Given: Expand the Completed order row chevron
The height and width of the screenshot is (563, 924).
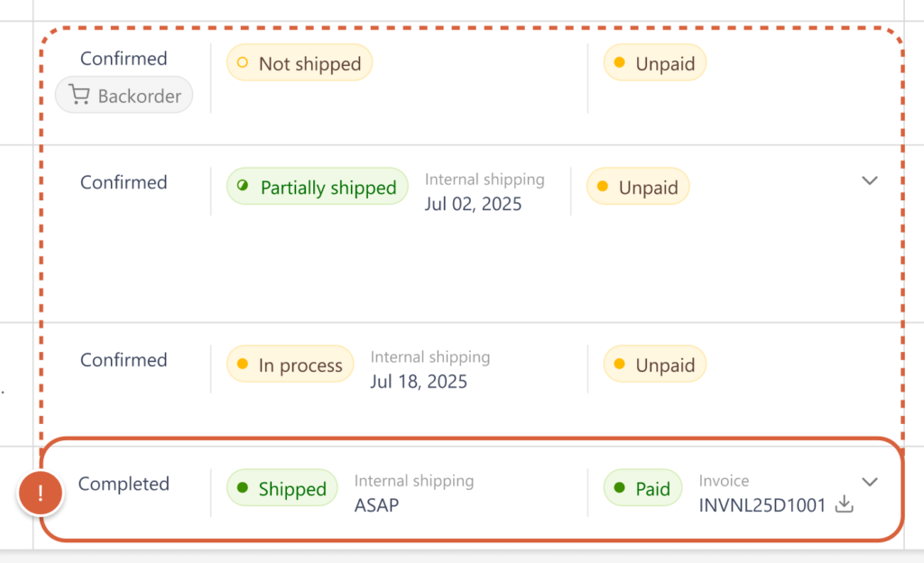Looking at the screenshot, I should [x=870, y=482].
